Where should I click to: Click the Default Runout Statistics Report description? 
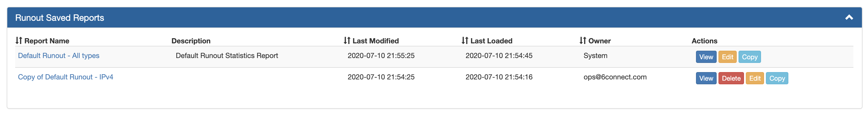coord(227,56)
